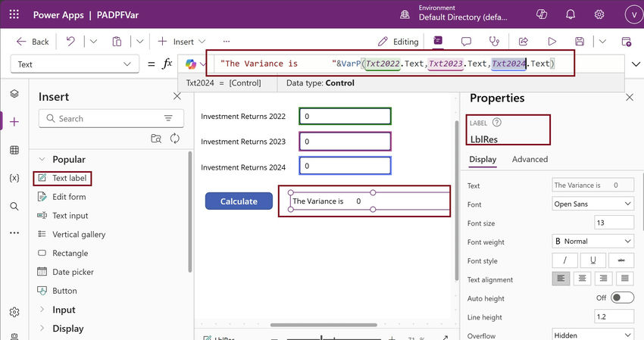Click the Editing mode button
644x340 pixels.
[x=398, y=42]
